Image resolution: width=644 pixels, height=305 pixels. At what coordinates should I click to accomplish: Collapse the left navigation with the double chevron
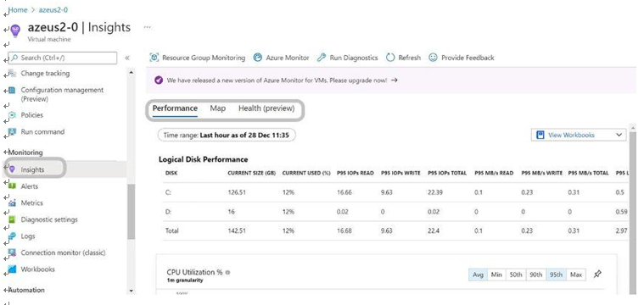click(127, 58)
